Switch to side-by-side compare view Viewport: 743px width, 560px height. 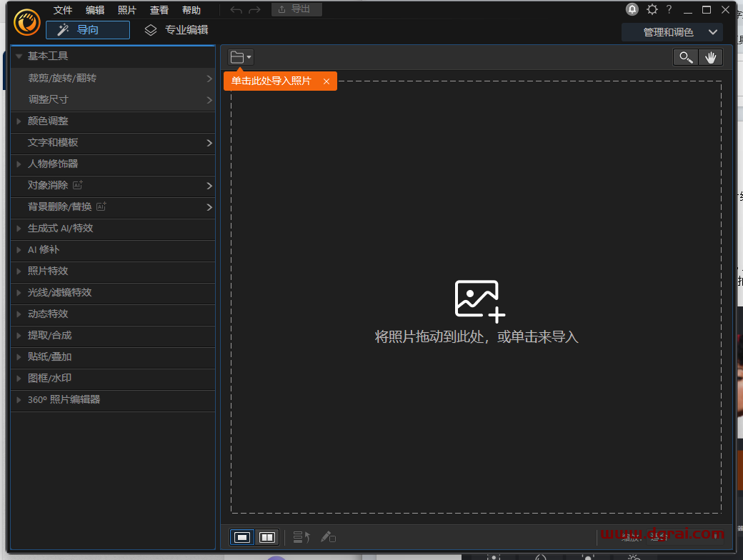[267, 537]
